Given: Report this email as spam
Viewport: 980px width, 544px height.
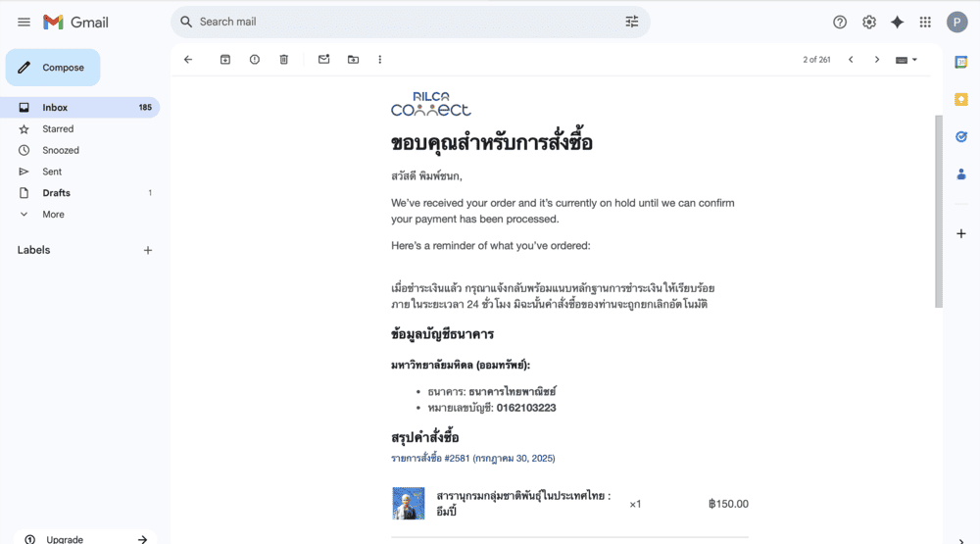Looking at the screenshot, I should click(255, 60).
